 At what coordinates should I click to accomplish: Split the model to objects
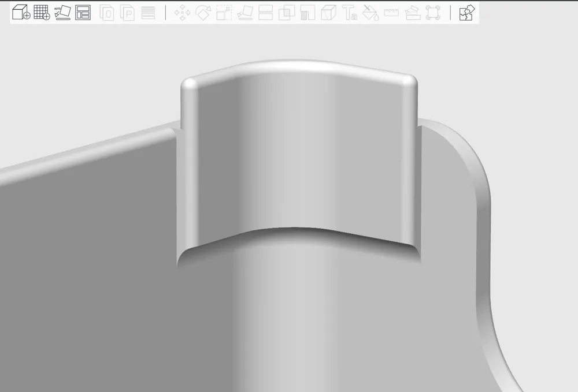[x=107, y=13]
